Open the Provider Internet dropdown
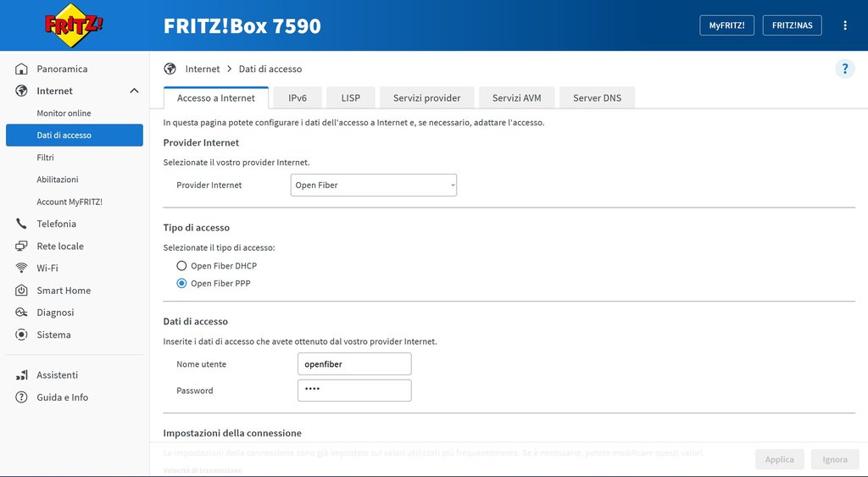Screen dimensions: 868x477 [x=374, y=185]
